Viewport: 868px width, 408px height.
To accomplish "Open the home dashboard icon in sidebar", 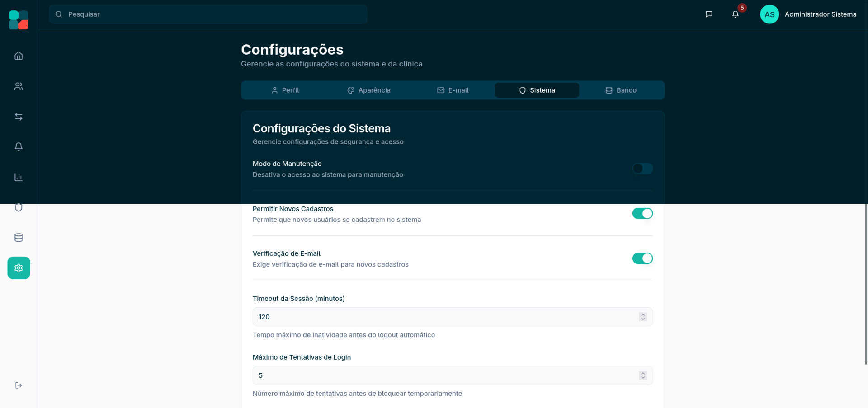I will click(x=19, y=56).
